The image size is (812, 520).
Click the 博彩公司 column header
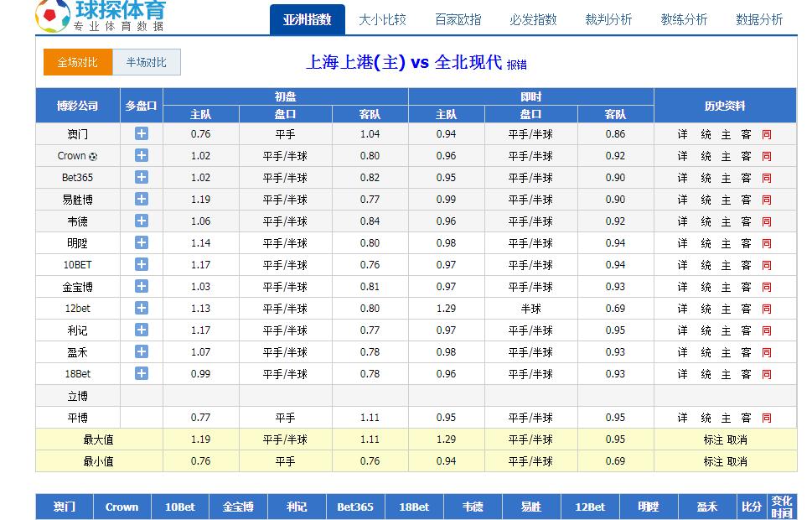[x=78, y=106]
